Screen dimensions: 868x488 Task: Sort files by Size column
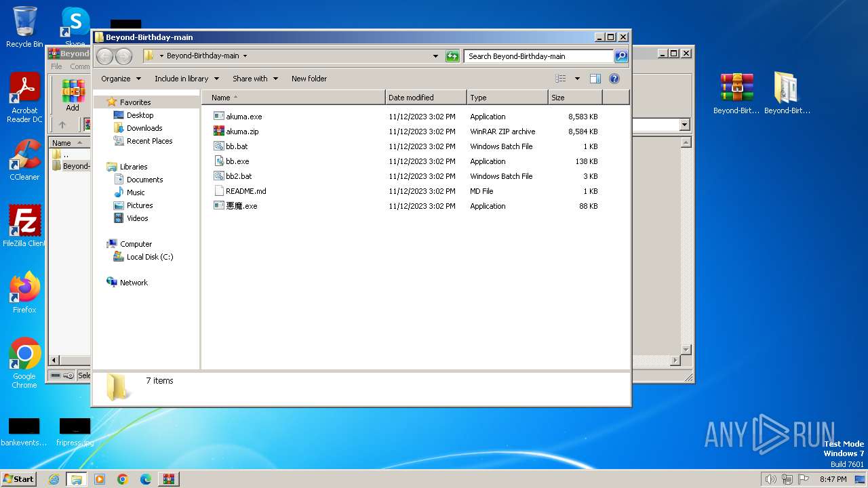[575, 98]
